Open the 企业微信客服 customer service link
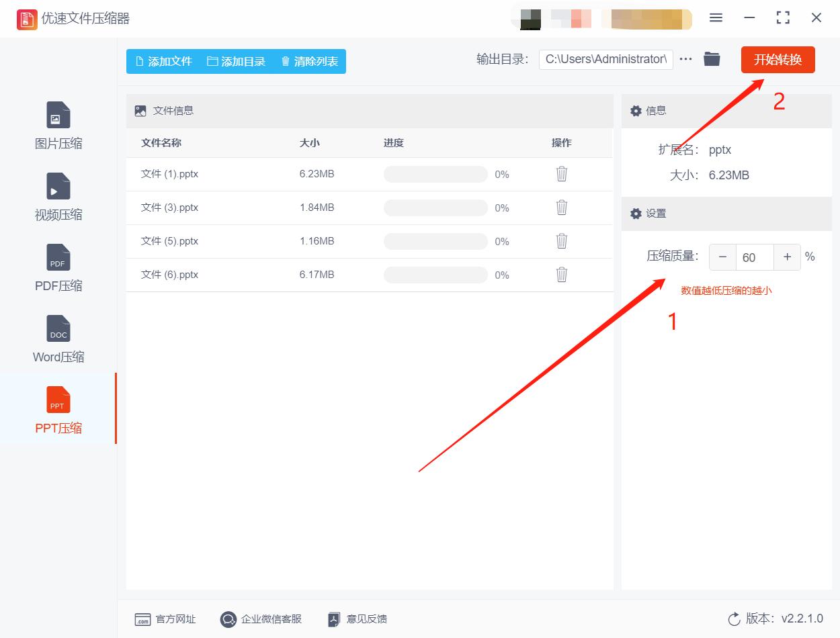 [x=261, y=619]
